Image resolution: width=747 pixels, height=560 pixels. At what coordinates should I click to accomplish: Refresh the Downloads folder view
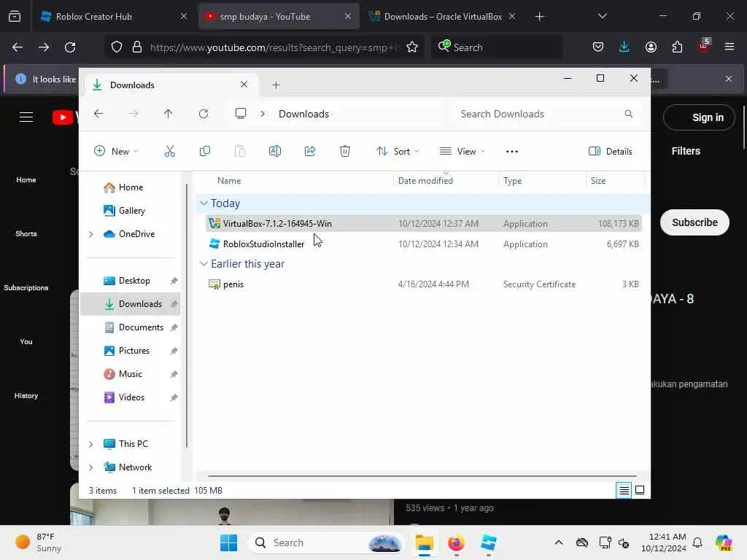point(204,114)
